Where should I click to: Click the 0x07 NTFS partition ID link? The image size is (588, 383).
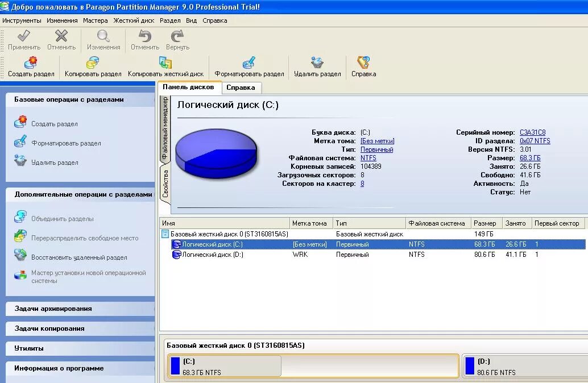(x=535, y=141)
